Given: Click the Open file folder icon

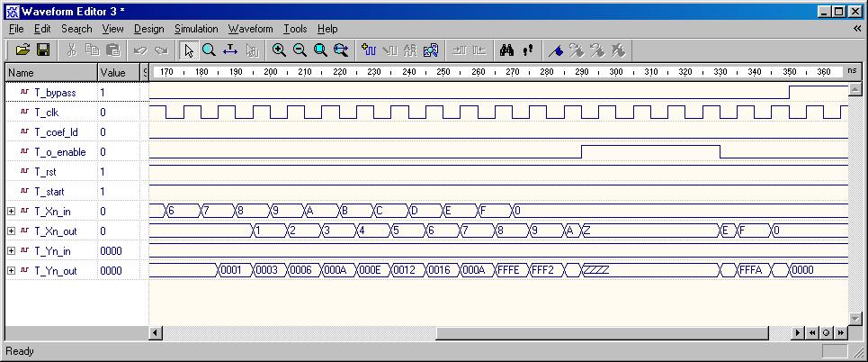Looking at the screenshot, I should coord(23,50).
